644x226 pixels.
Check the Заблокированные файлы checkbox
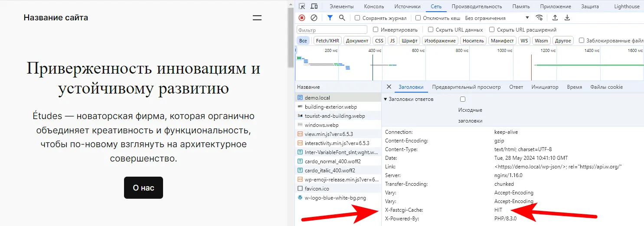pos(582,40)
